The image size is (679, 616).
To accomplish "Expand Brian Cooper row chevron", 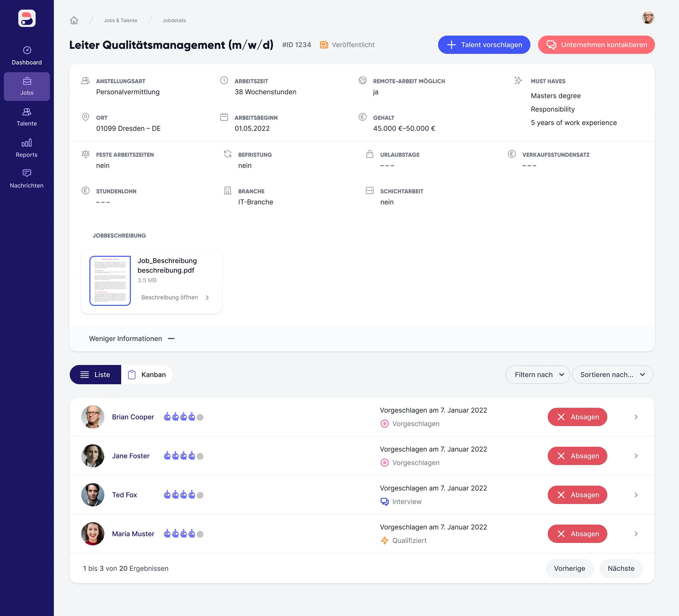I will [x=636, y=417].
